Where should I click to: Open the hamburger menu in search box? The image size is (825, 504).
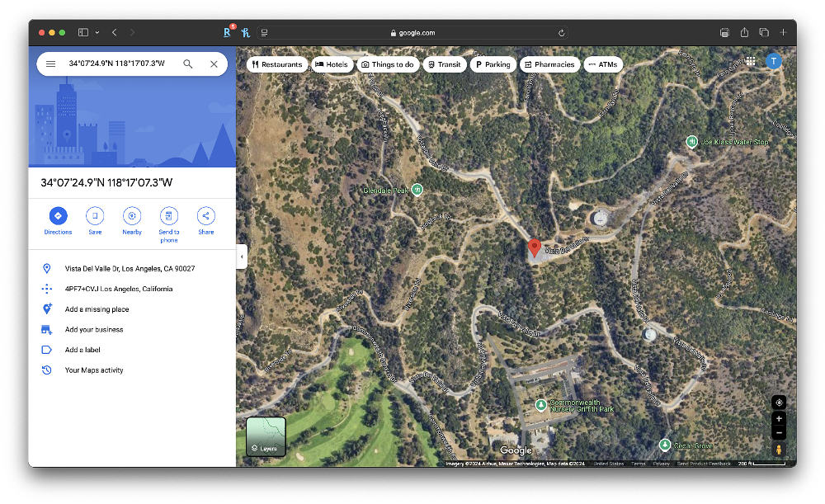[x=50, y=64]
